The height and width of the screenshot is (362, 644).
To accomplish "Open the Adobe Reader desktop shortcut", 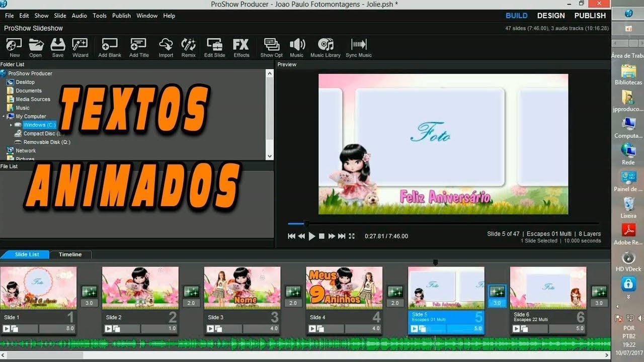I will (x=628, y=234).
